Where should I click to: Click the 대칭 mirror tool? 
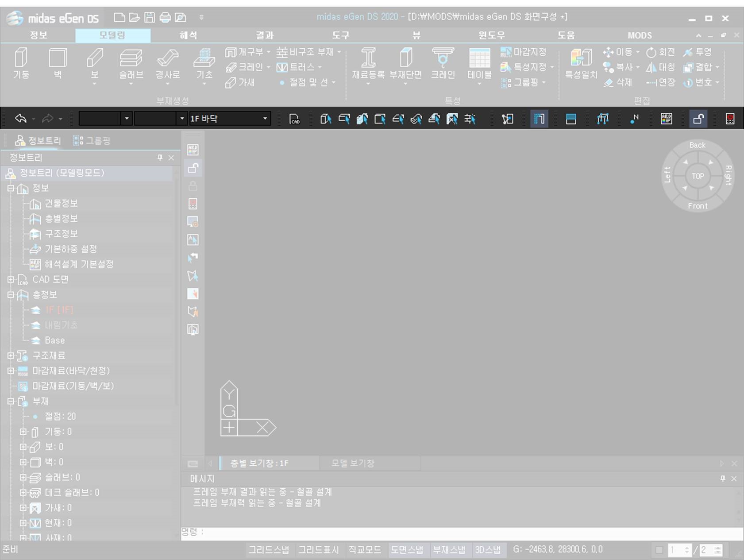[x=660, y=67]
